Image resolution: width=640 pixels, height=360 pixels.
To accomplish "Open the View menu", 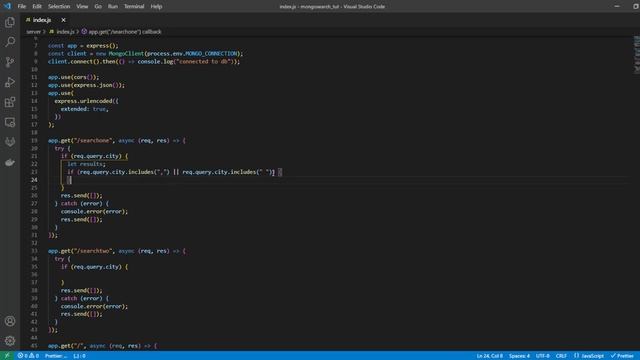I will pos(82,6).
